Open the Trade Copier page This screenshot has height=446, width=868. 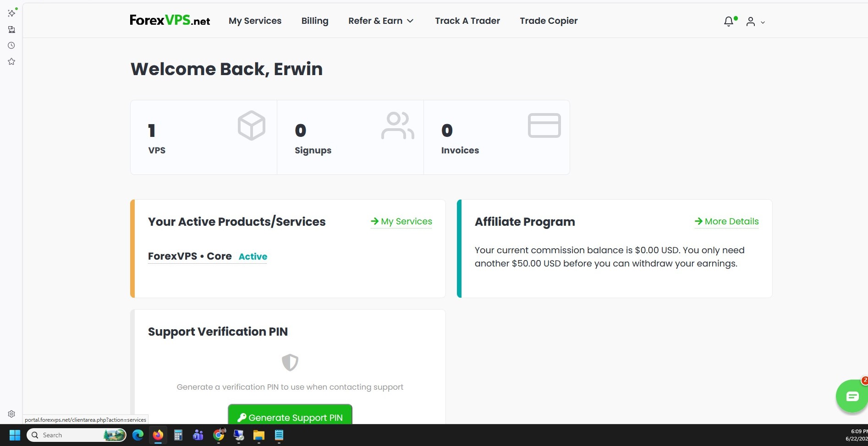(x=549, y=21)
